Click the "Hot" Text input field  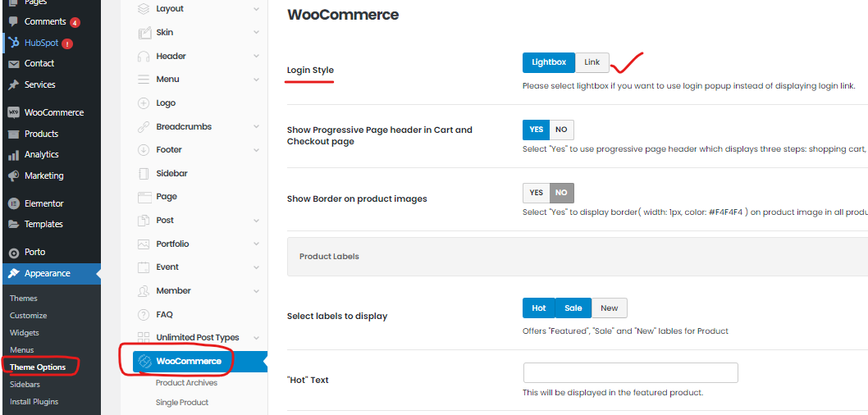(631, 373)
